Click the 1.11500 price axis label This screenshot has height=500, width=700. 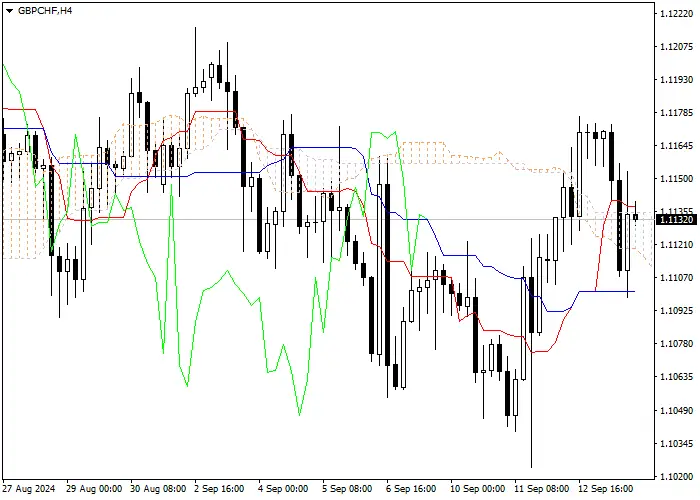click(x=676, y=179)
